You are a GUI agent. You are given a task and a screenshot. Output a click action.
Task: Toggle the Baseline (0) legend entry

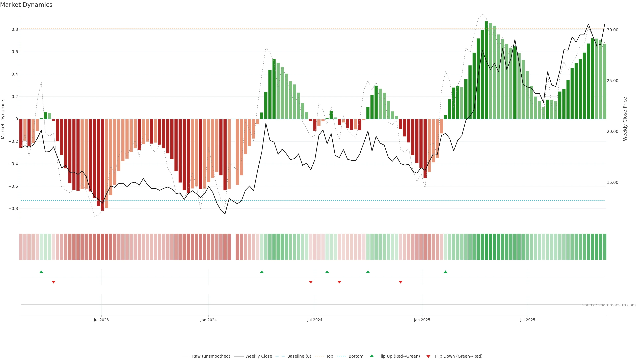(x=299, y=356)
